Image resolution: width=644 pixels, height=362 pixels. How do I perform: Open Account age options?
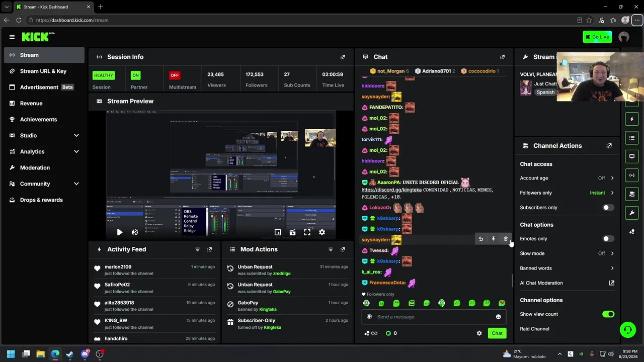(x=567, y=178)
